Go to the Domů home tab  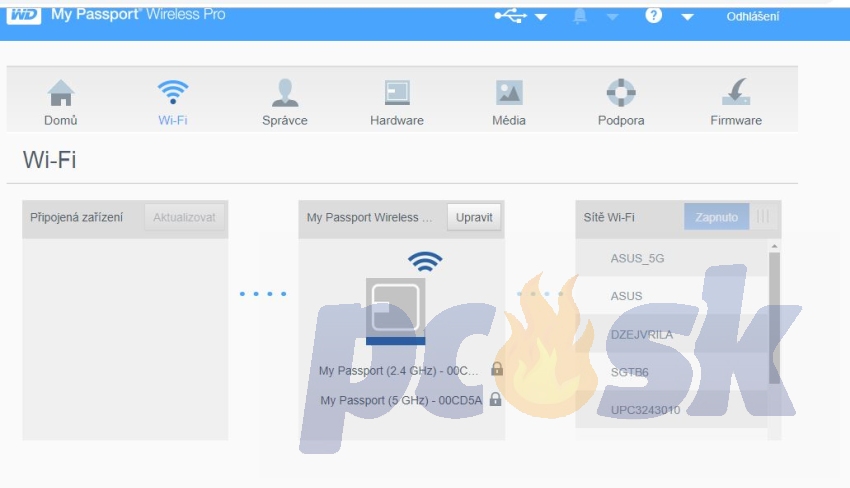tap(61, 102)
